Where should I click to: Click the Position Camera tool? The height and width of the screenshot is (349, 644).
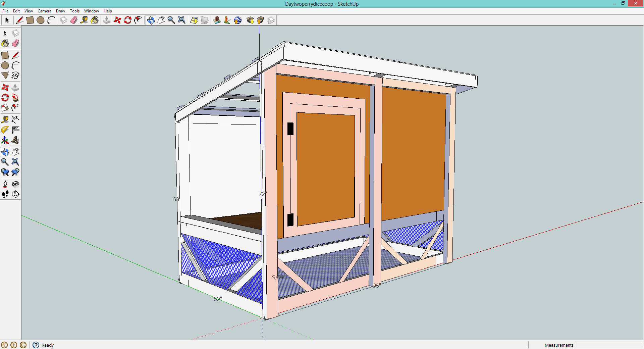5,184
